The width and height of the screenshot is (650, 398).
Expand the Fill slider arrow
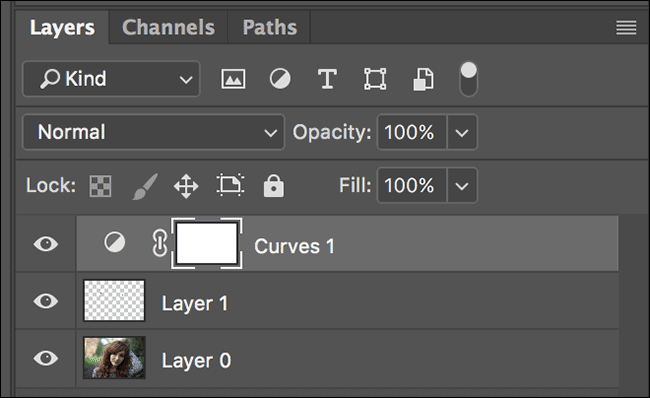coord(462,186)
